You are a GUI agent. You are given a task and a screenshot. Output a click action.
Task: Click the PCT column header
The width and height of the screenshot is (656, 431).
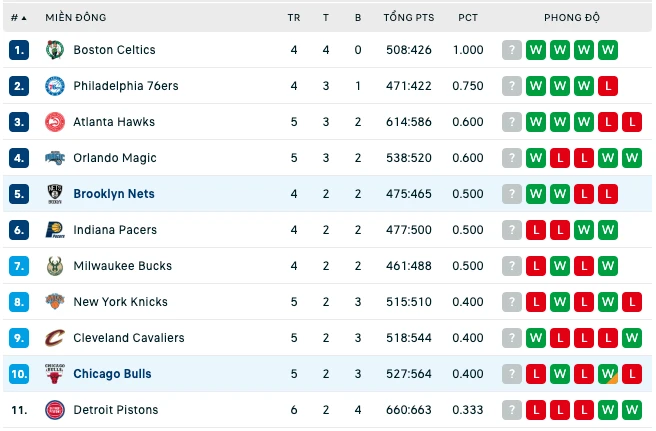468,18
